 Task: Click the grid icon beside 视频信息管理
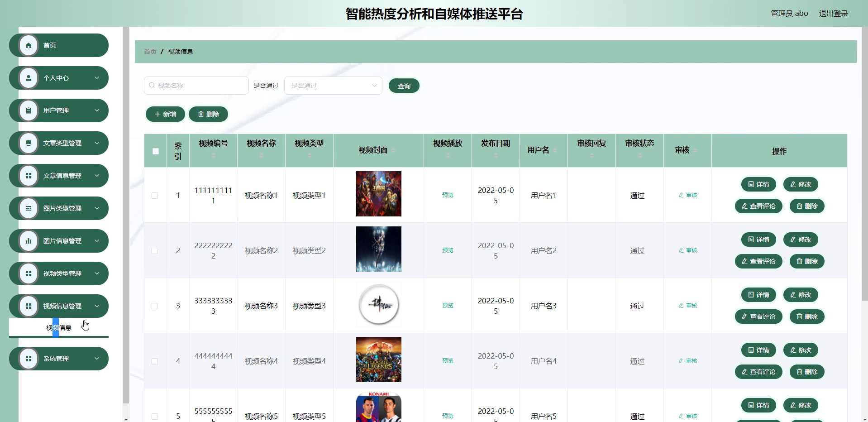(29, 306)
